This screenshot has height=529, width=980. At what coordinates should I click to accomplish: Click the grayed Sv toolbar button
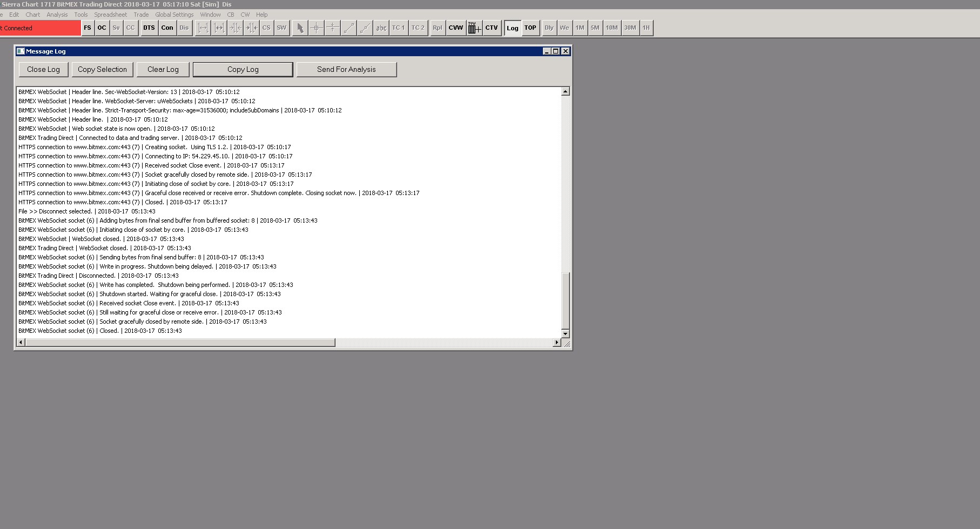(x=116, y=28)
